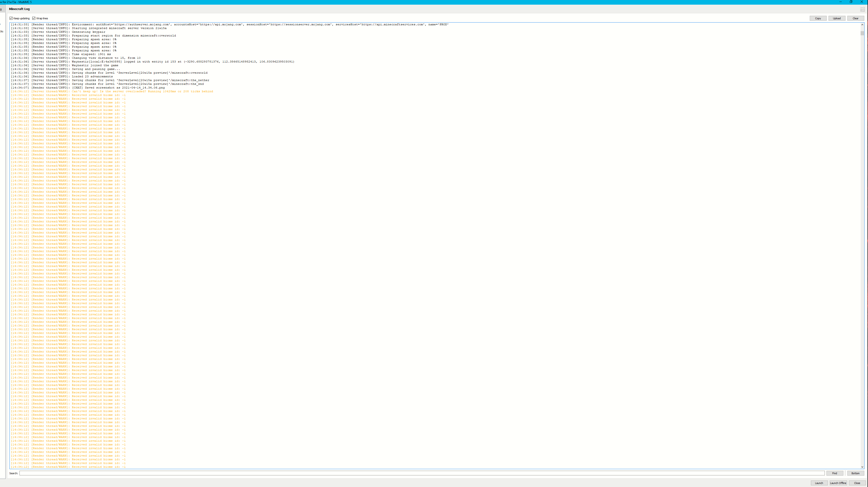
Task: Upload the log with Upload button
Action: [x=837, y=18]
